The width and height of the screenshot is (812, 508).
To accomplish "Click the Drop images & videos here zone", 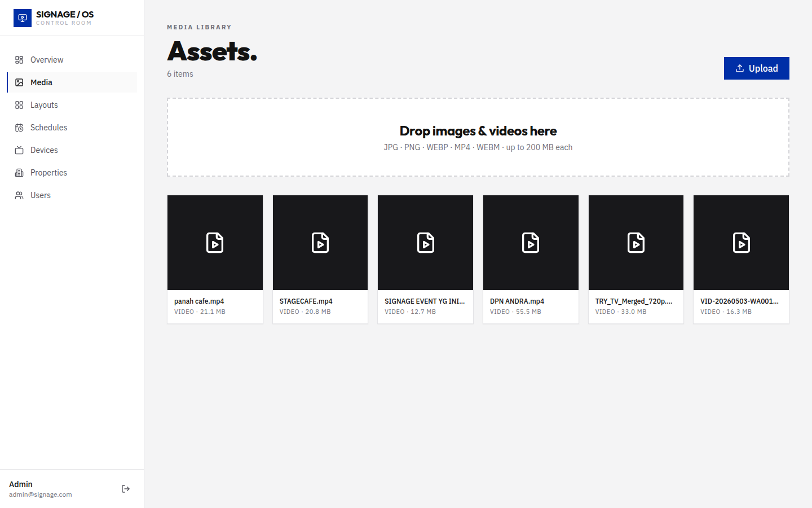I will tap(478, 137).
